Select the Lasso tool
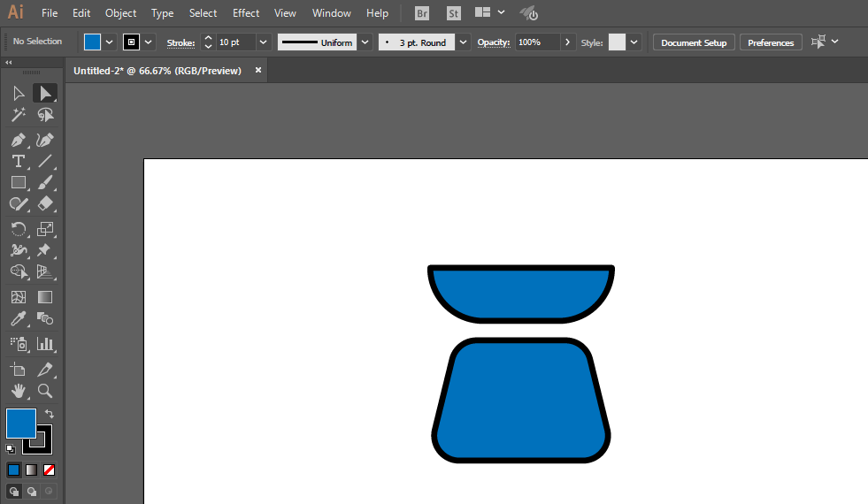868x504 pixels. pos(45,115)
